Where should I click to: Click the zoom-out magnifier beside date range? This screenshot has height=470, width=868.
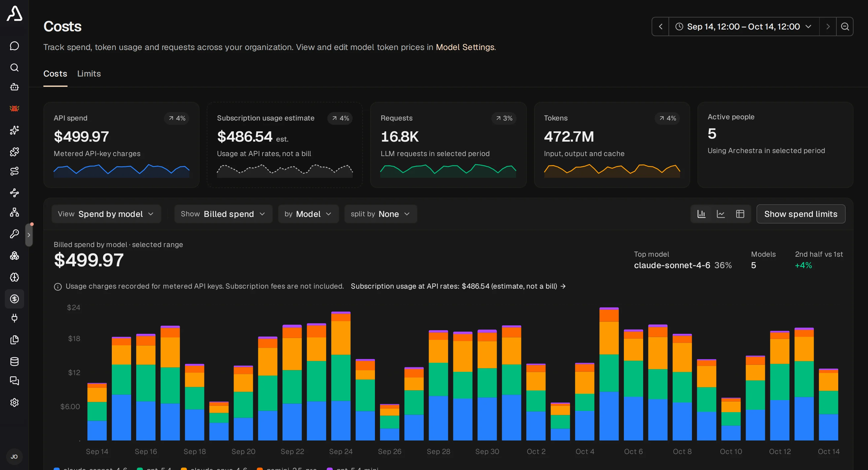[x=845, y=26]
